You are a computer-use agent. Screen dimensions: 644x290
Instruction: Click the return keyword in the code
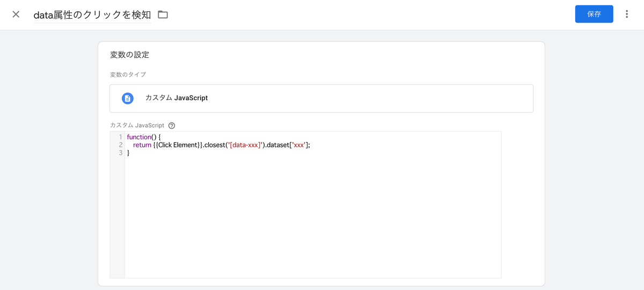142,145
